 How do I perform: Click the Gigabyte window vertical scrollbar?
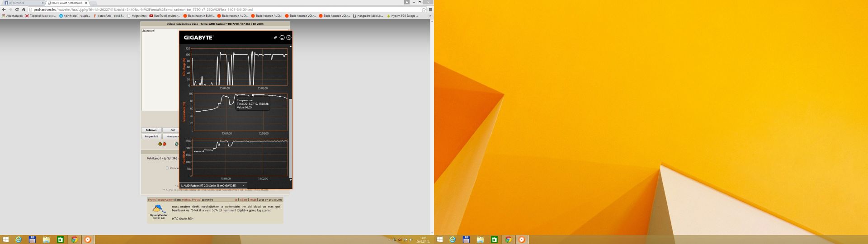(x=291, y=138)
